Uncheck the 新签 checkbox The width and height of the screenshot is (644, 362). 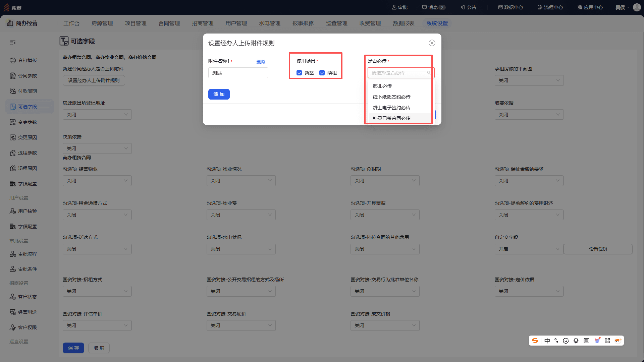click(299, 73)
